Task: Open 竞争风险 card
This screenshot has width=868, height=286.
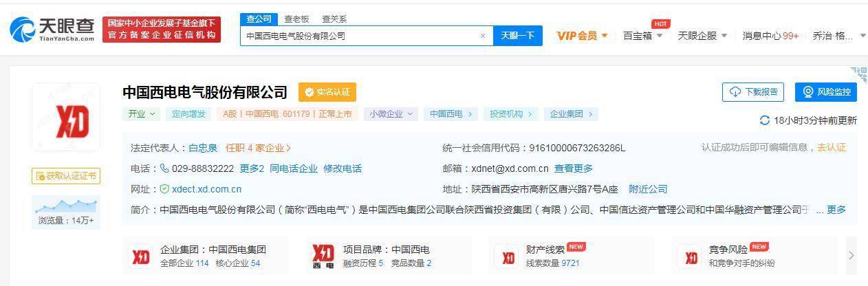Action: pyautogui.click(x=729, y=256)
